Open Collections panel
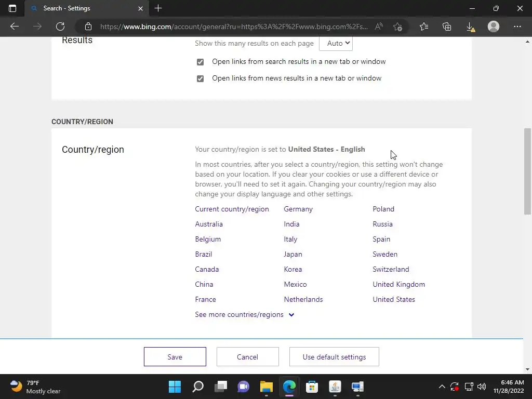This screenshot has height=399, width=532. [447, 26]
